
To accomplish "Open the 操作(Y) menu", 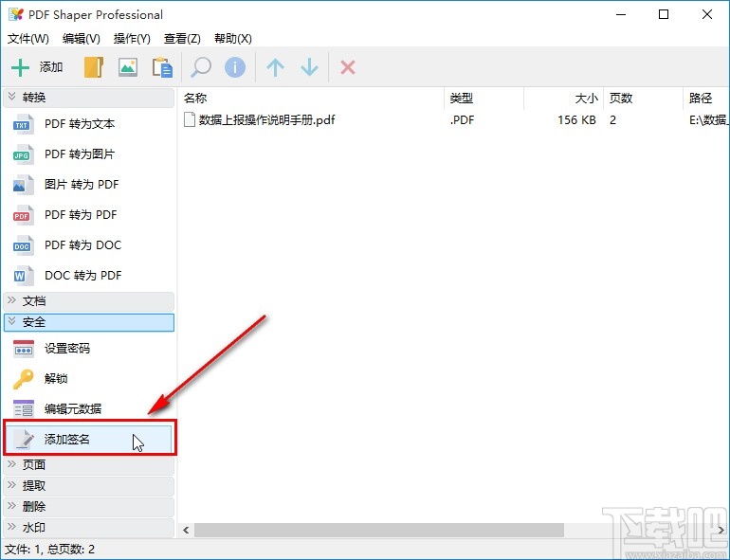I will [x=132, y=39].
